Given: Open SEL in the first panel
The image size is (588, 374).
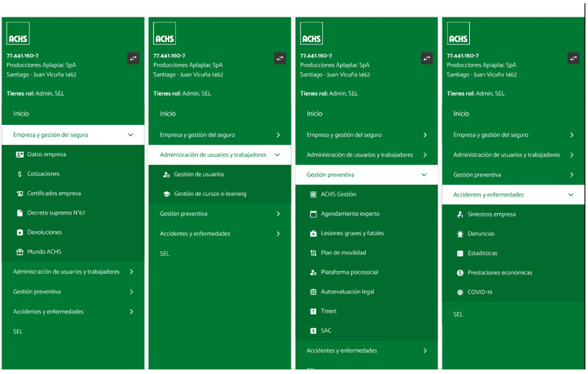Looking at the screenshot, I should tap(18, 331).
